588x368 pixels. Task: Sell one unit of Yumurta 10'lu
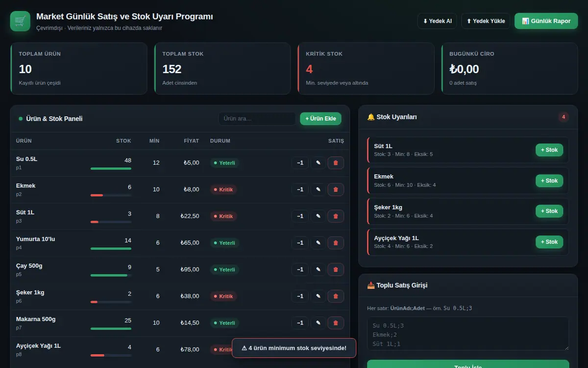point(300,243)
